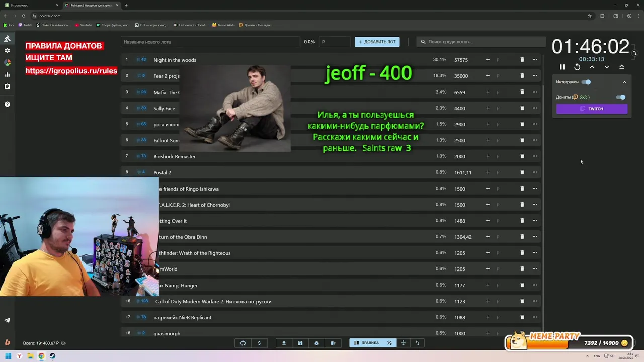Open settings gear in left sidebar
The image size is (644, 362).
click(7, 51)
